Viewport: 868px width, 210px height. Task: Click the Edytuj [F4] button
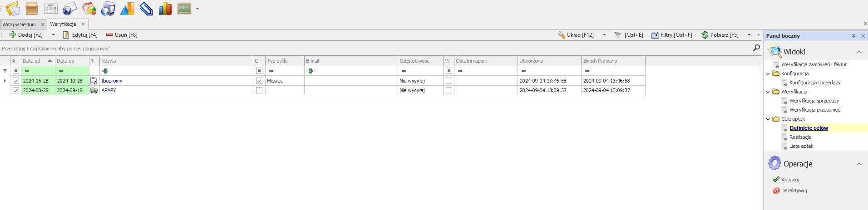point(80,35)
